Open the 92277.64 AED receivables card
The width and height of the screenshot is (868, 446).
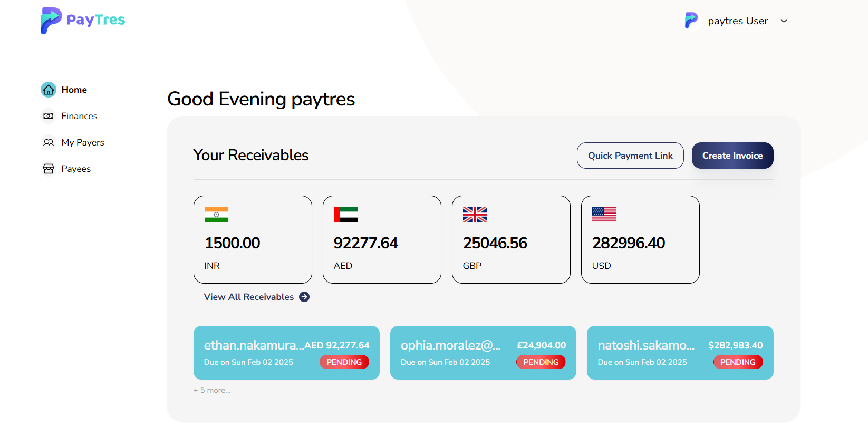[382, 239]
